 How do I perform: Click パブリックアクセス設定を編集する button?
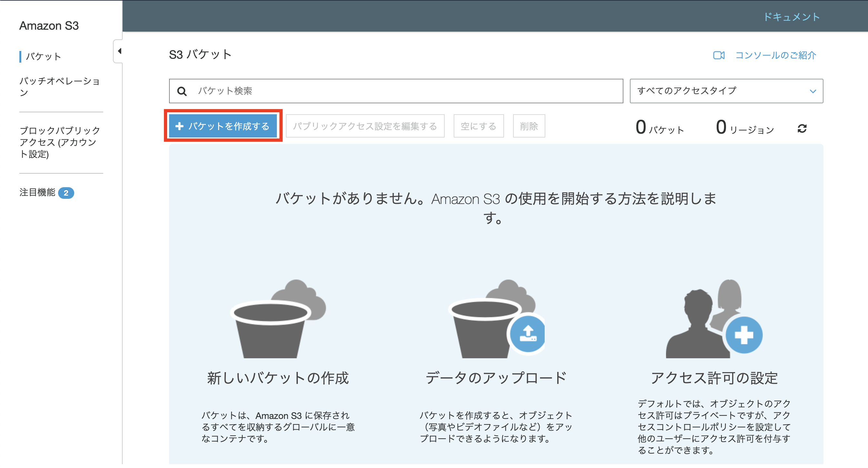[365, 126]
